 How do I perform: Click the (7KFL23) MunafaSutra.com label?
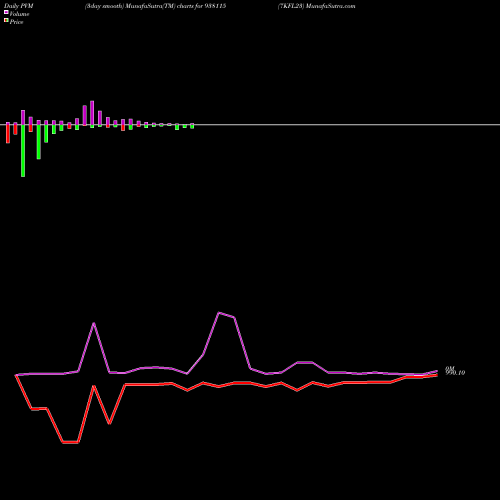[x=317, y=6]
